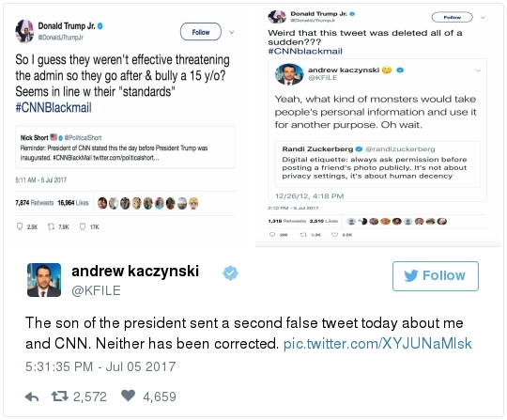Follow Andrew Kaczynski using the large Follow button
The width and height of the screenshot is (507, 420).
[436, 276]
